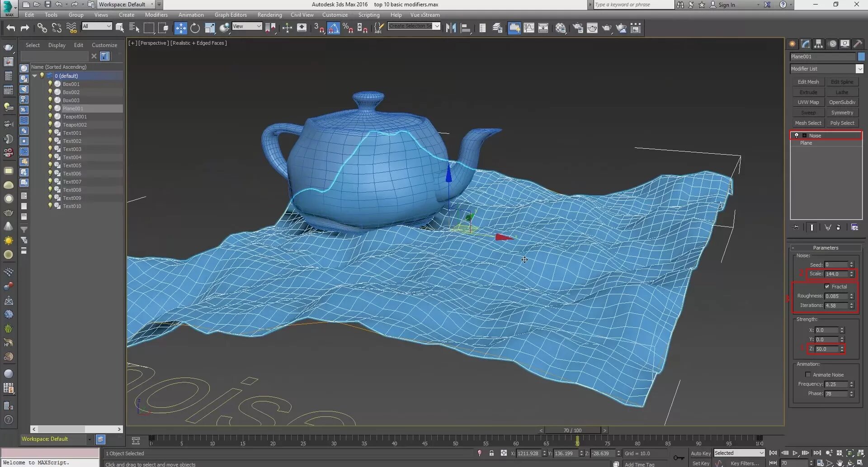Toggle the Angle Snap icon

pos(333,28)
